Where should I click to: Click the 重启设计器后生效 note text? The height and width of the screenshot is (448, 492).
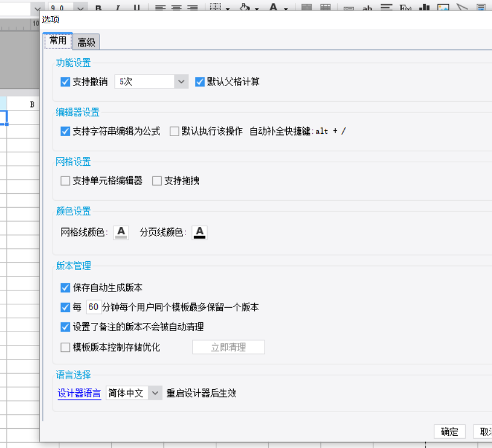pos(201,393)
